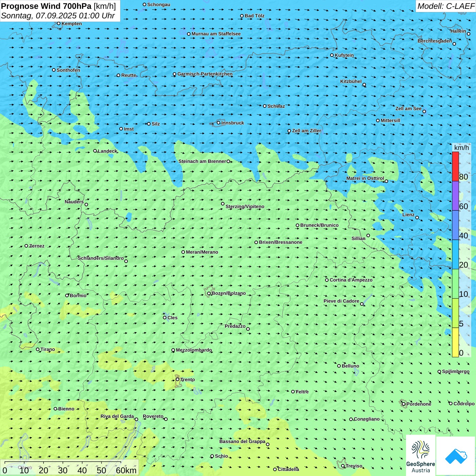This screenshot has width=476, height=476.
Task: Click the 'Bad Tölz' label
Action: pyautogui.click(x=254, y=16)
